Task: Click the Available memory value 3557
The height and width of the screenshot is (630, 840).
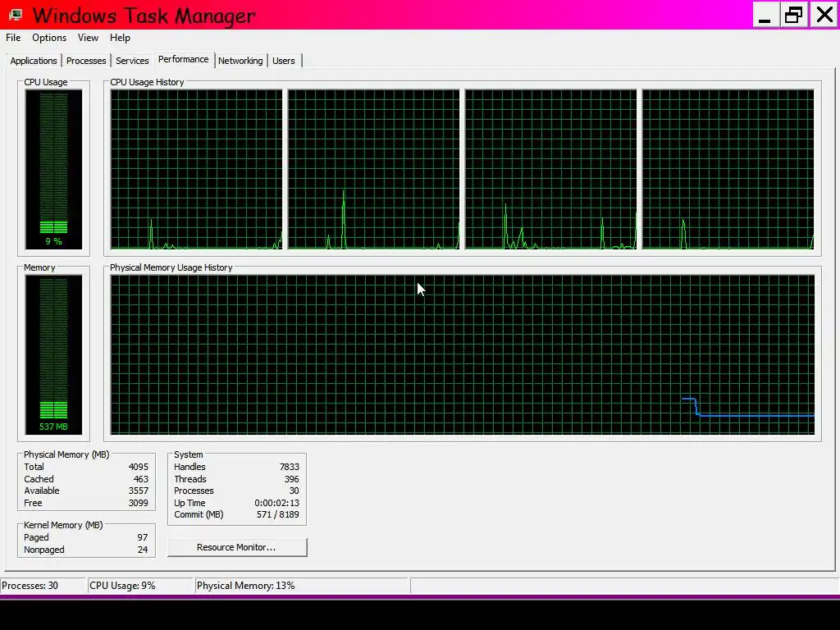Action: coord(138,491)
